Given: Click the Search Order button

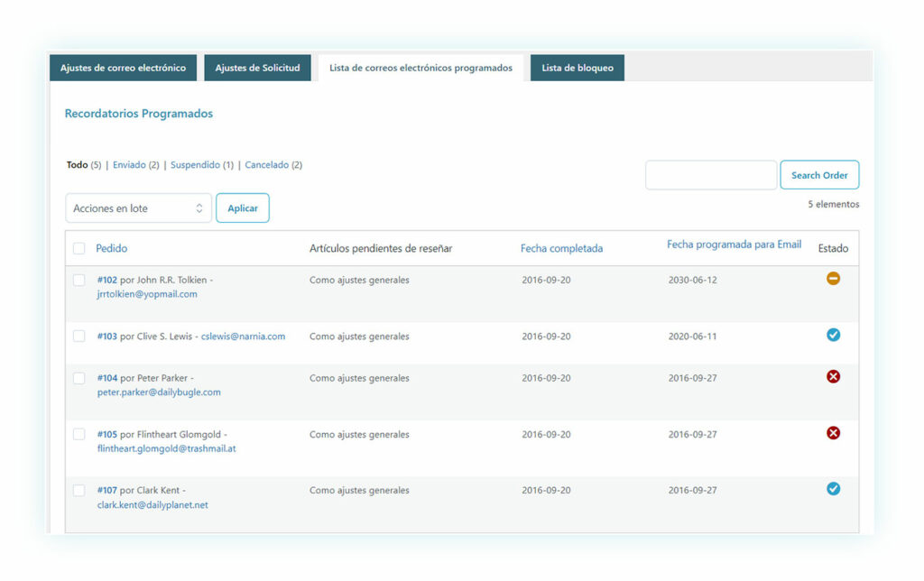Looking at the screenshot, I should 819,175.
